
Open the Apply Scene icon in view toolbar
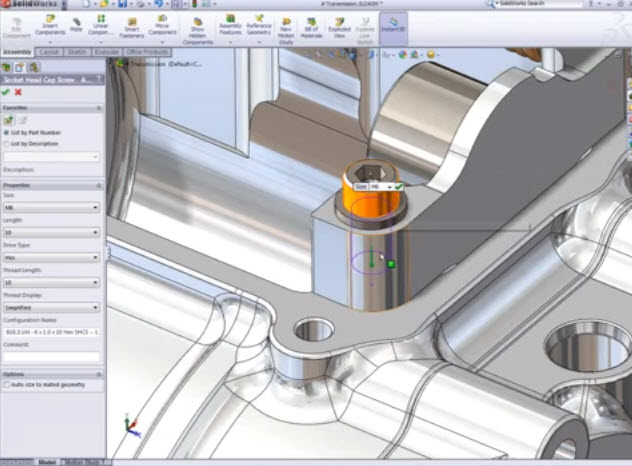click(415, 54)
